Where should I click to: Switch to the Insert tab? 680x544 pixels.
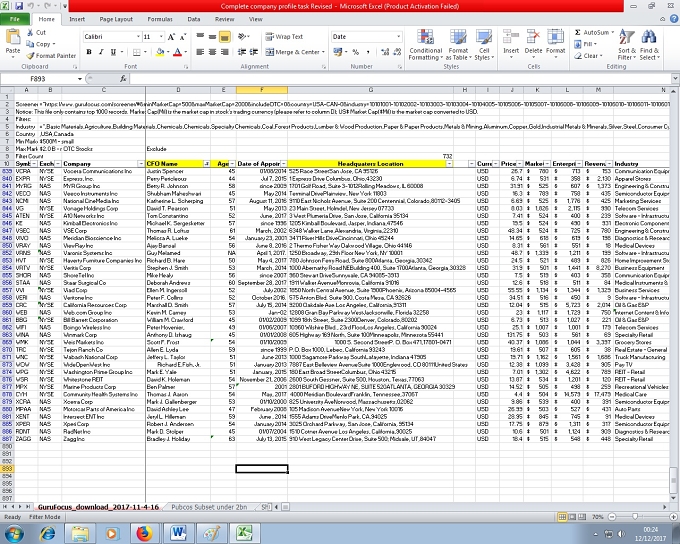click(77, 19)
